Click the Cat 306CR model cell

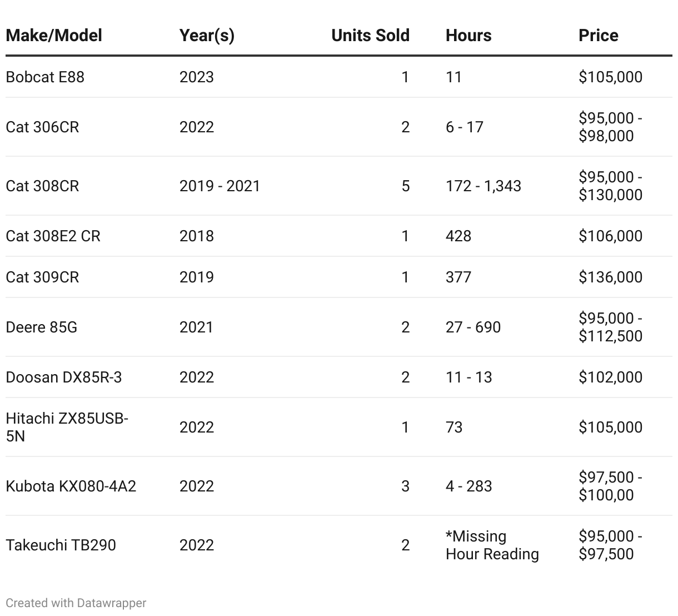click(x=42, y=127)
